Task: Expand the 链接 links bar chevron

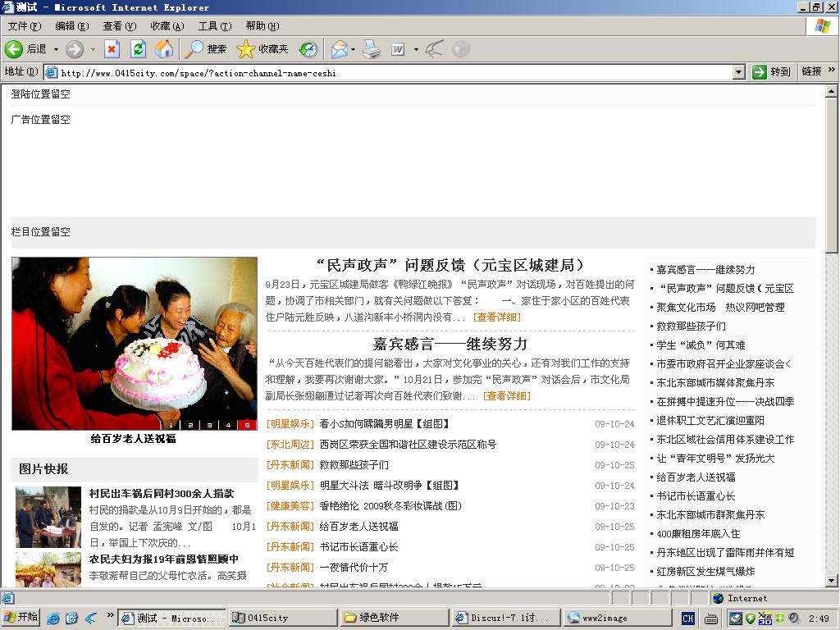Action: click(x=831, y=71)
